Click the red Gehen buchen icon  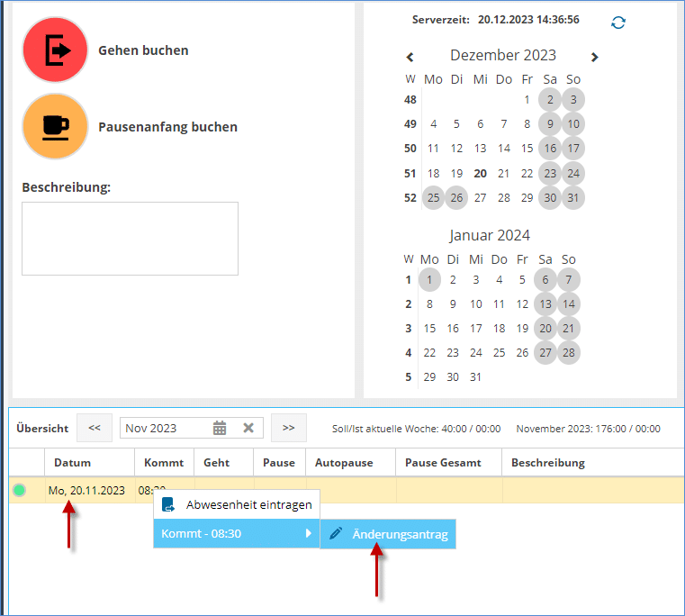pyautogui.click(x=55, y=50)
